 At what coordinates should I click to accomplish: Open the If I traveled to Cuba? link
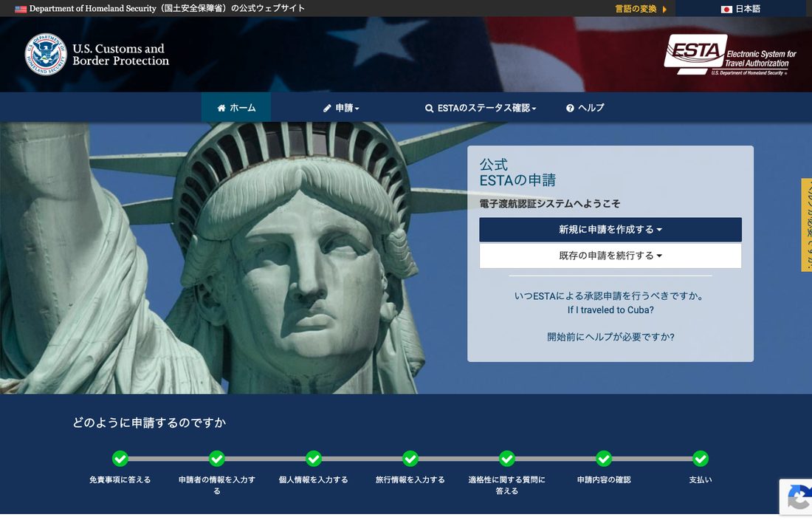click(610, 310)
